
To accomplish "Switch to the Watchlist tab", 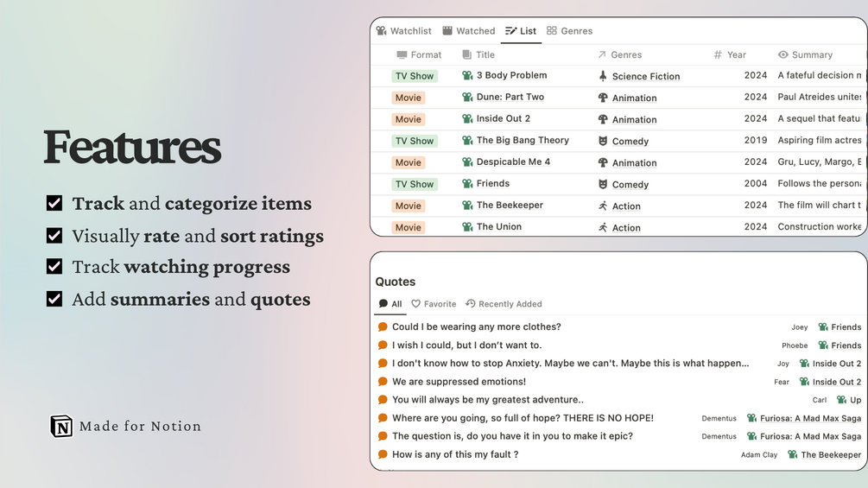I will pyautogui.click(x=403, y=31).
